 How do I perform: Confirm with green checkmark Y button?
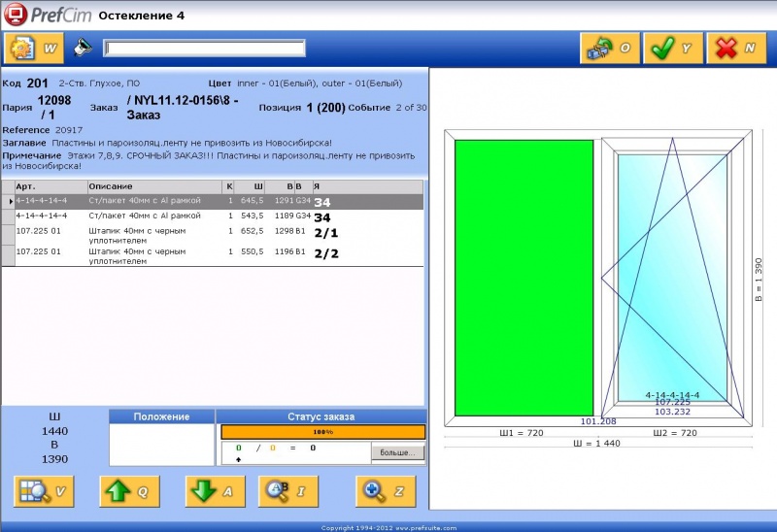[673, 48]
